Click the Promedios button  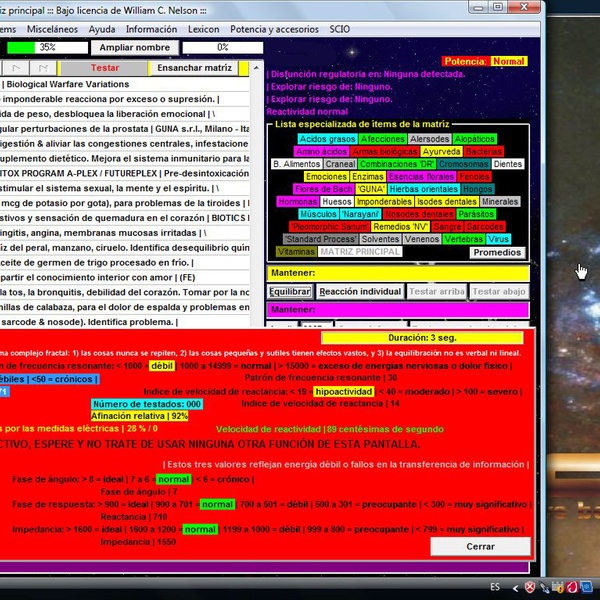coord(497,252)
